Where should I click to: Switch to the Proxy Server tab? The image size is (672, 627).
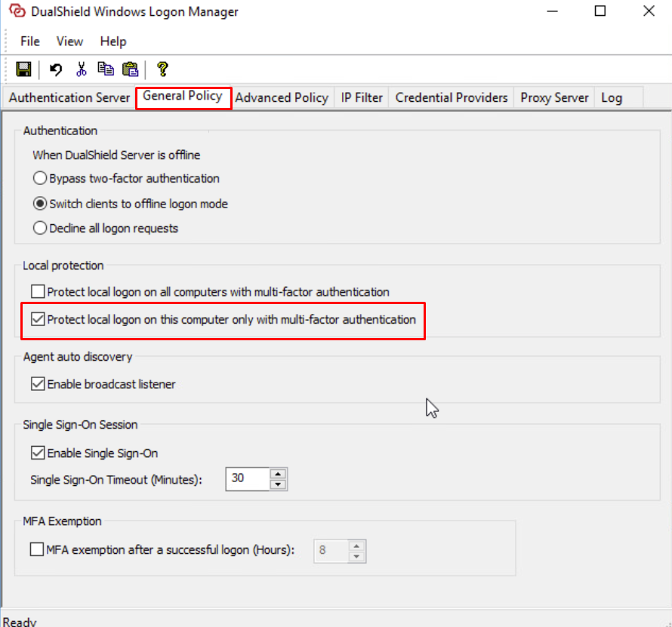pyautogui.click(x=554, y=97)
